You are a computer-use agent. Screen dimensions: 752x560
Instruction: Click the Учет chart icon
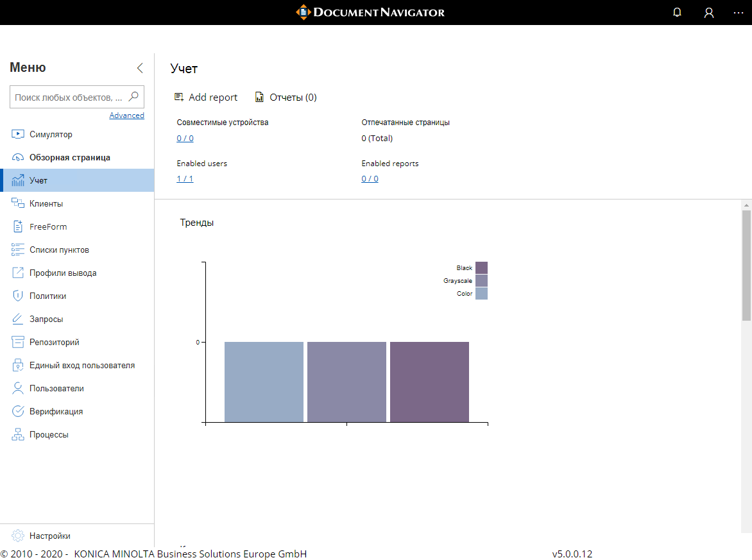pos(18,180)
